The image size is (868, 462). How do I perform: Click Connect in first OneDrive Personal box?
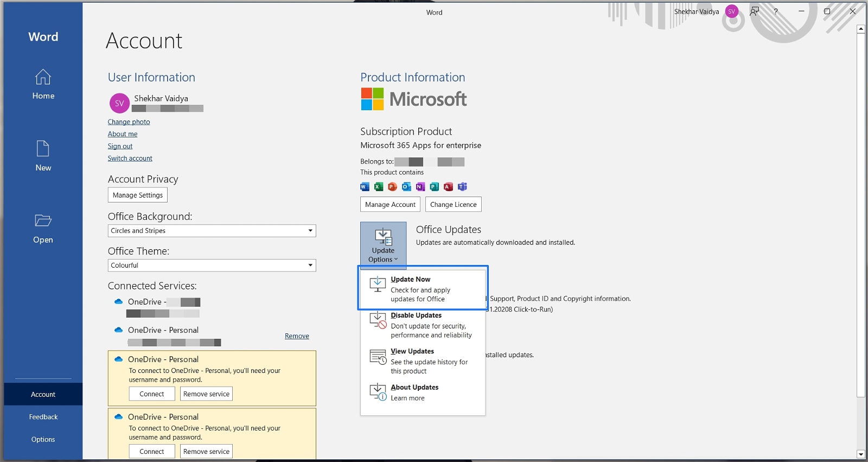152,394
